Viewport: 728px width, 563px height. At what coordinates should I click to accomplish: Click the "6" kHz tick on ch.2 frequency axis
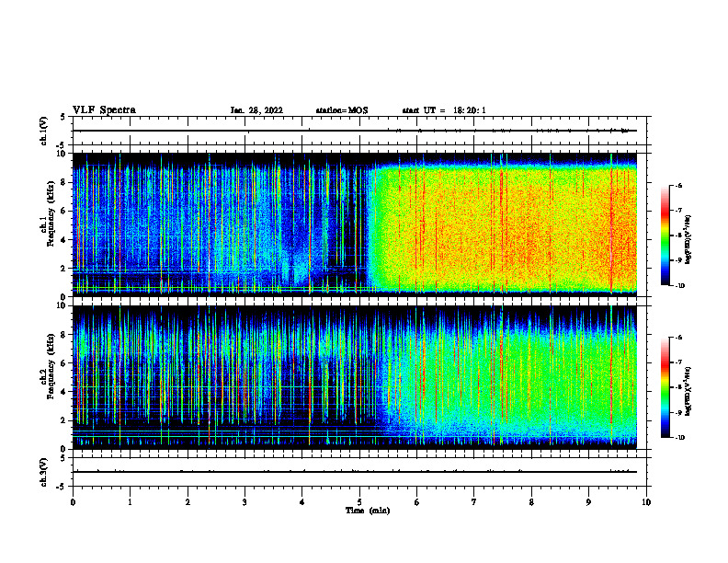pos(63,363)
